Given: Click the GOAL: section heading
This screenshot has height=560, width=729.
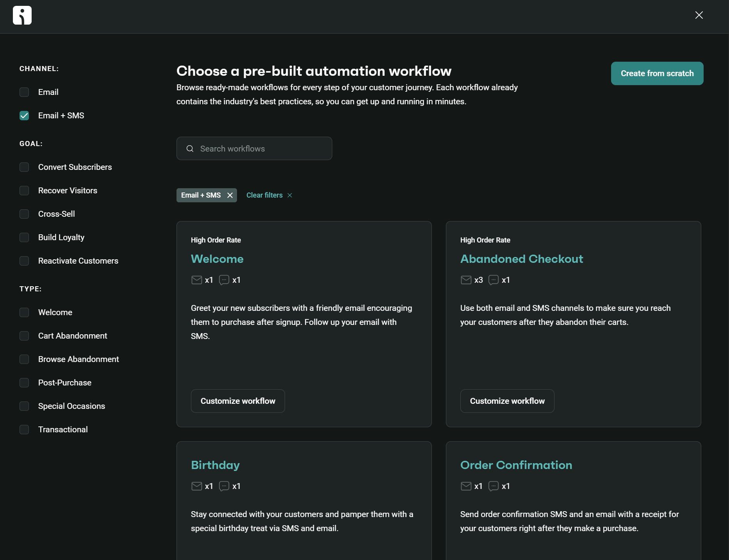Looking at the screenshot, I should pyautogui.click(x=31, y=144).
